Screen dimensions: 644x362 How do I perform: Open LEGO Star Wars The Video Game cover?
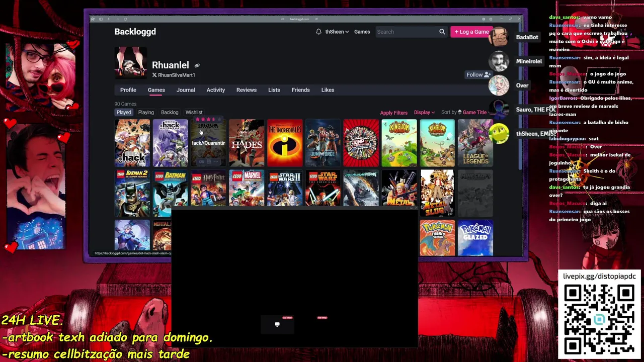323,188
